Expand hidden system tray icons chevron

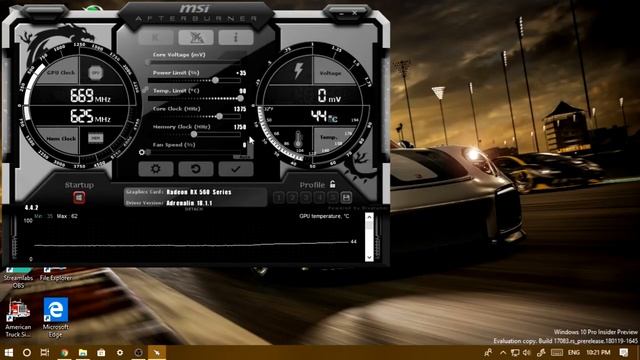point(503,352)
